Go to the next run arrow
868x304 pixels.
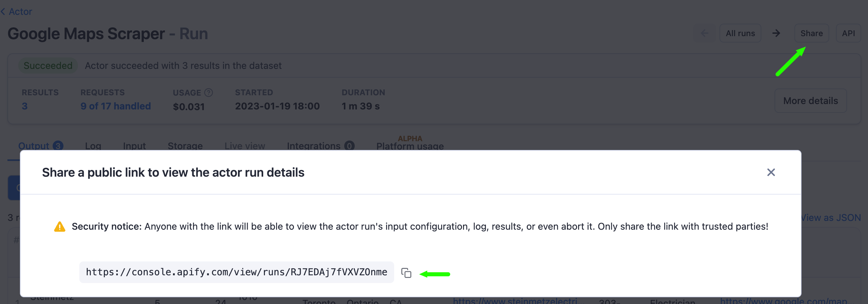(x=776, y=33)
